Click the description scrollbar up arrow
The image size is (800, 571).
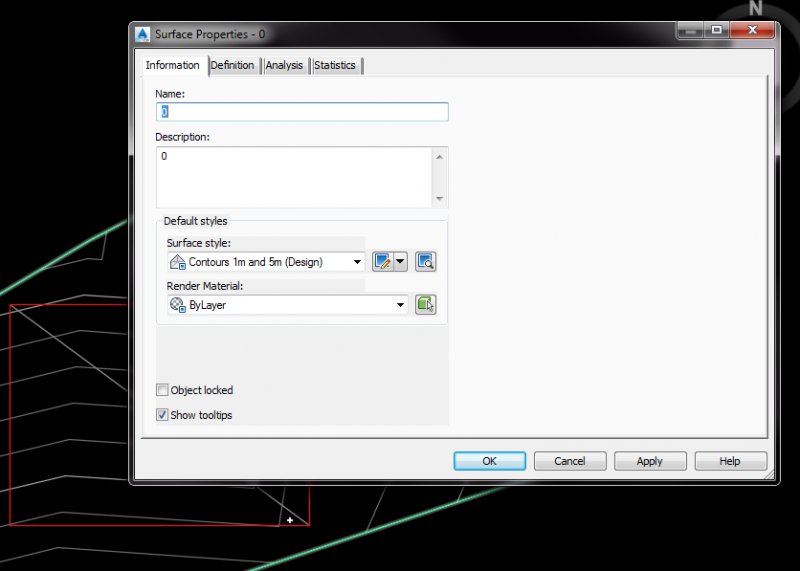[x=439, y=157]
